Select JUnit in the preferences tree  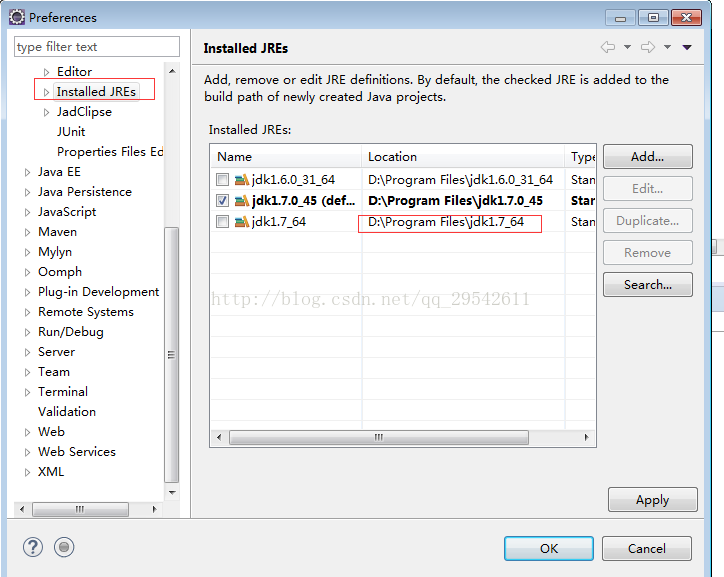click(x=71, y=132)
